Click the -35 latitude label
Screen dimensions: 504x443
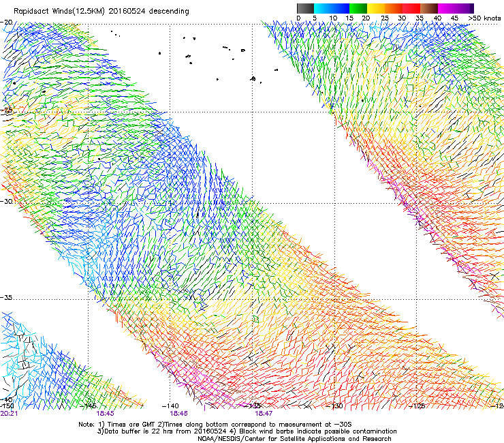(6, 298)
